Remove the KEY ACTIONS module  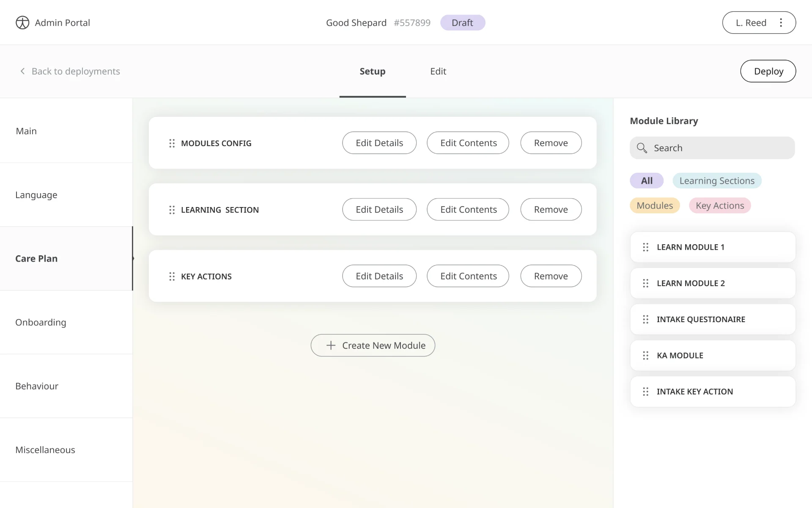click(551, 276)
